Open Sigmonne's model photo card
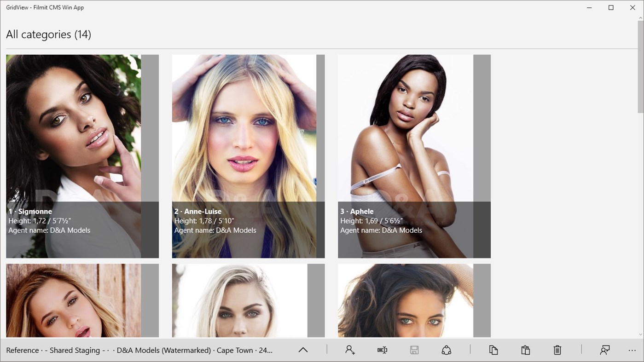This screenshot has width=644, height=362. [82, 156]
